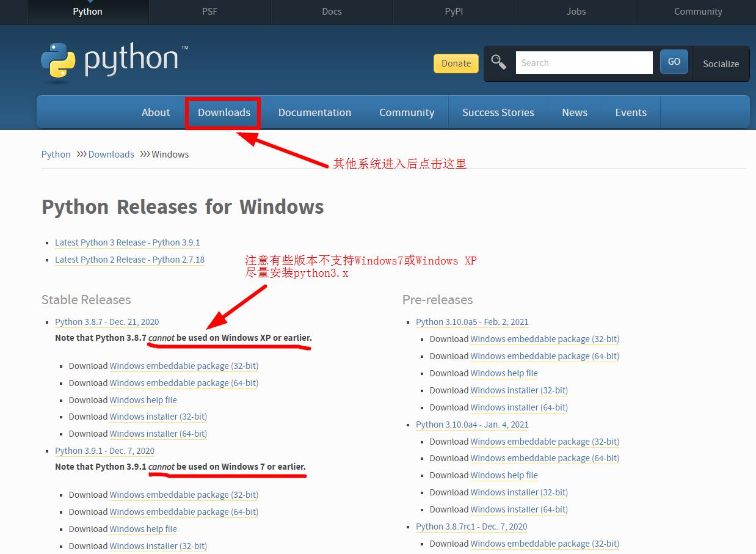756x554 pixels.
Task: Click the Pre-releases heading
Action: point(437,300)
